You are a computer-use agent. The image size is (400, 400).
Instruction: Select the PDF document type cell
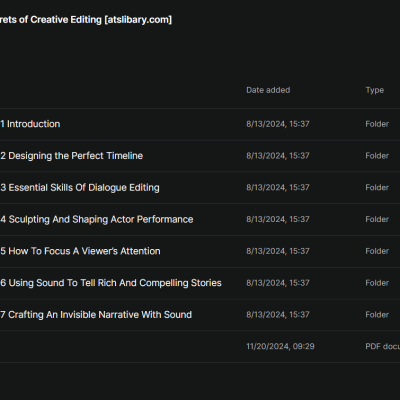click(x=382, y=346)
